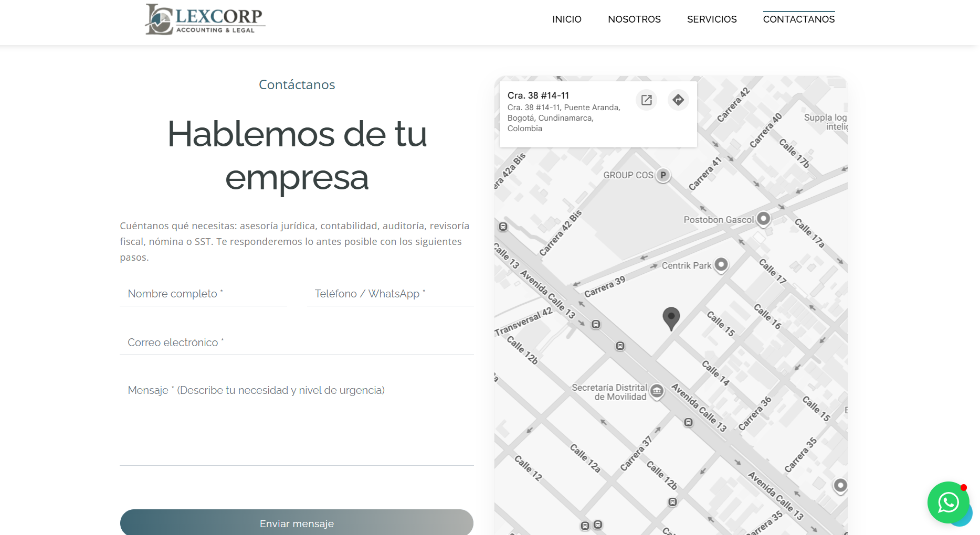Select the Centrik Park map marker
The height and width of the screenshot is (535, 980).
(x=721, y=265)
